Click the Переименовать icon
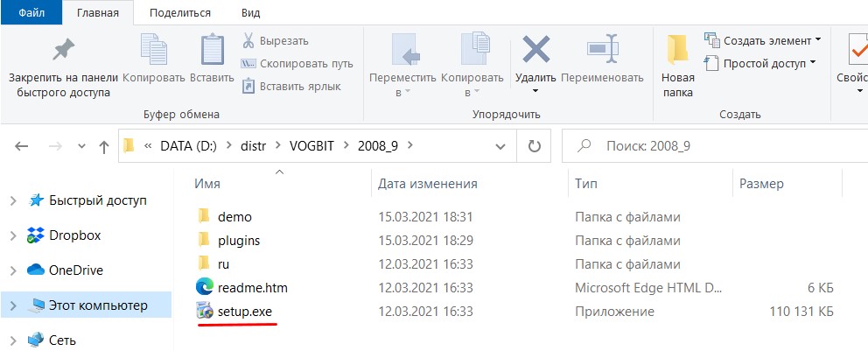Viewport: 868px width, 351px height. point(602,49)
